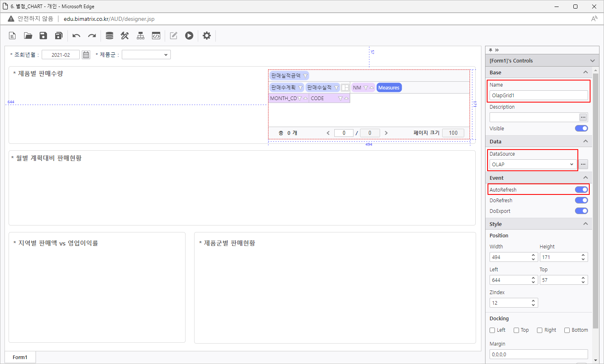Click the save disk icon

tap(43, 36)
